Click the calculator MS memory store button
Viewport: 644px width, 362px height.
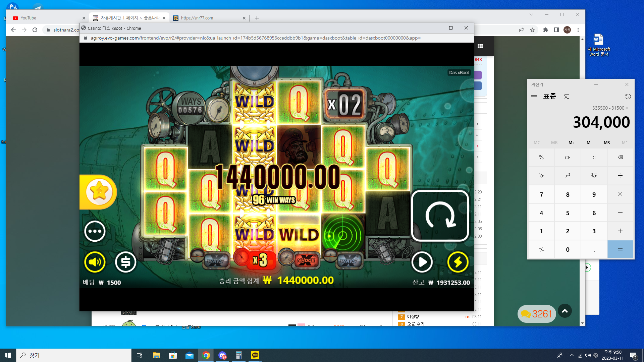coord(607,143)
